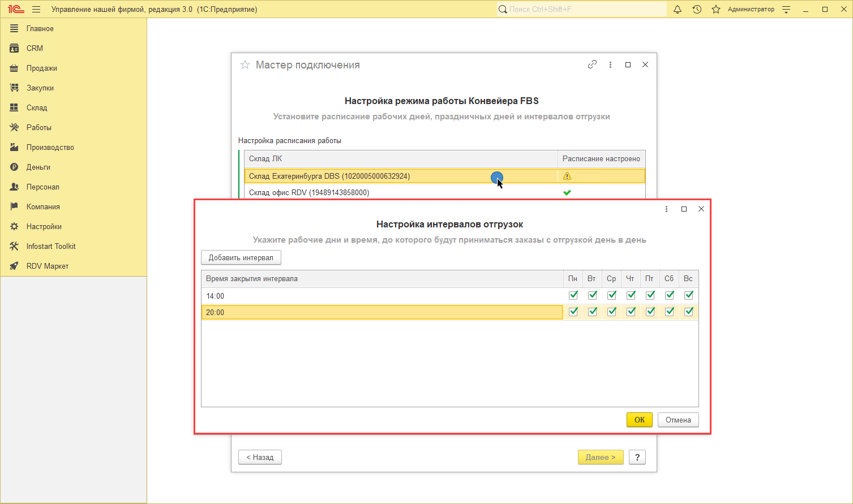
Task: Open CRM section
Action: coord(74,48)
